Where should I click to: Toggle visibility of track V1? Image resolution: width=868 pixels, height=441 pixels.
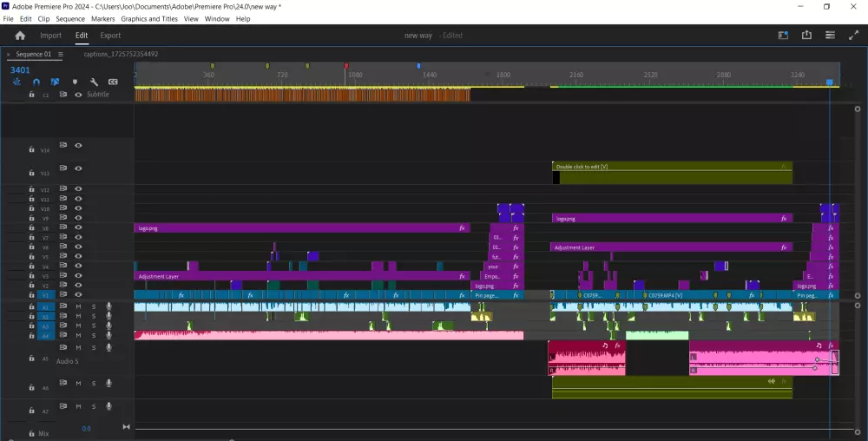78,294
